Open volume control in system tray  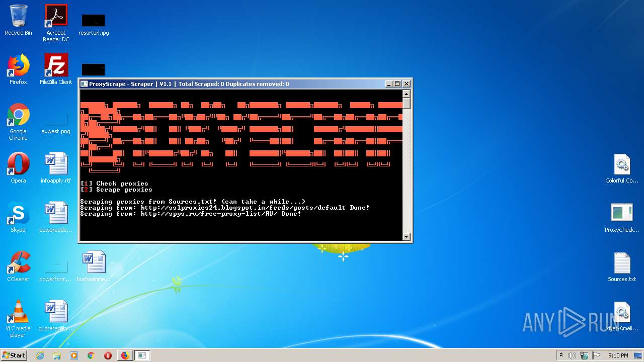(572, 355)
